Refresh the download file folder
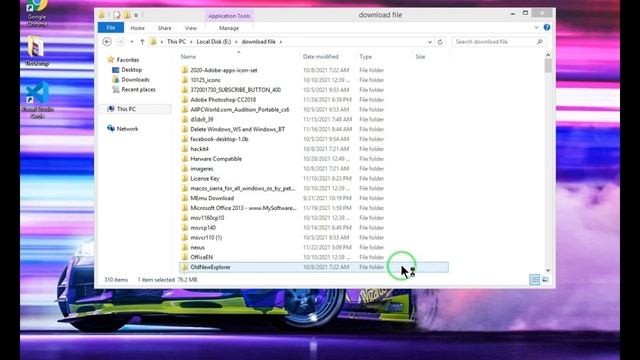The width and height of the screenshot is (640, 360). tap(440, 42)
